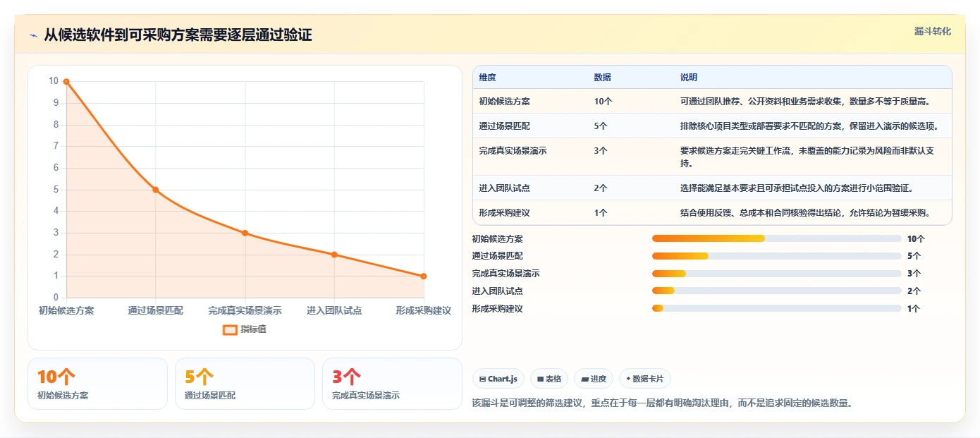Image resolution: width=980 pixels, height=438 pixels.
Task: Click the x-axis label 进入团队试点
Action: (334, 310)
